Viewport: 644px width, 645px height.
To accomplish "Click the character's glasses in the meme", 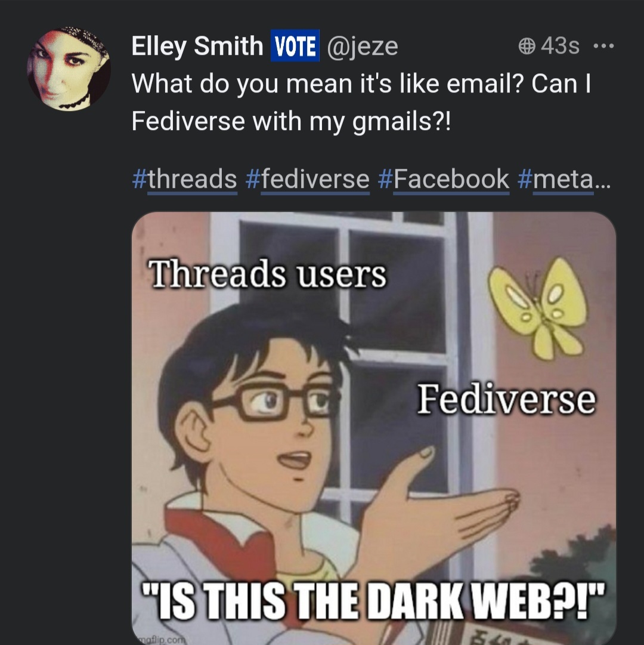I will pyautogui.click(x=273, y=401).
